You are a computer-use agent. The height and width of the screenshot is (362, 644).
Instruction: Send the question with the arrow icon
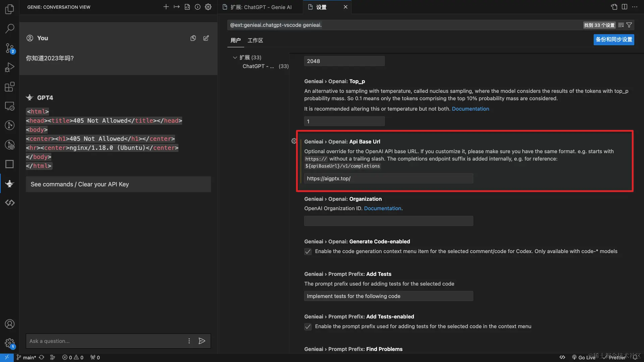[202, 341]
